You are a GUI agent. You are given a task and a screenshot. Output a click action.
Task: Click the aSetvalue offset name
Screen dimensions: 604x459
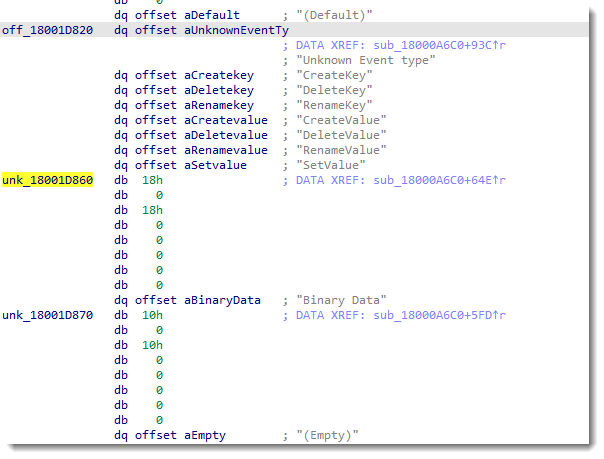coord(216,165)
